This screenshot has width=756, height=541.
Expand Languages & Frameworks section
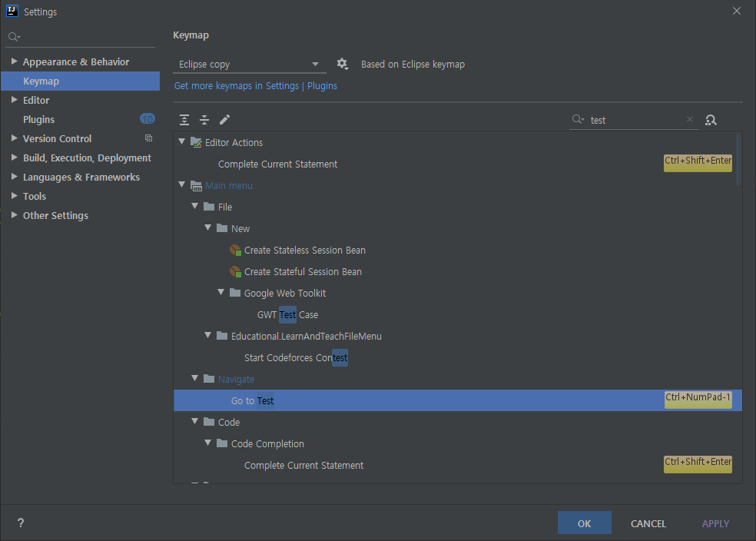tap(15, 177)
